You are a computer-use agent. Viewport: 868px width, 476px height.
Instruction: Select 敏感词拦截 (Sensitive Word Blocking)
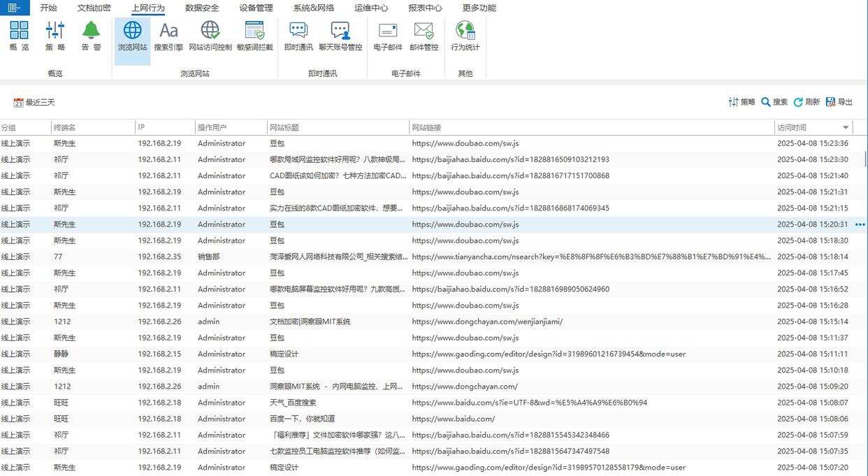tap(254, 38)
